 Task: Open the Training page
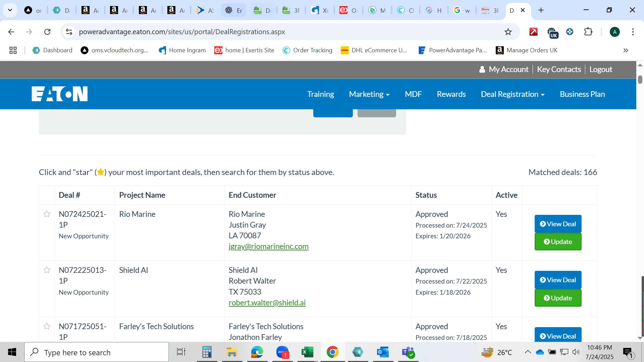coord(321,94)
